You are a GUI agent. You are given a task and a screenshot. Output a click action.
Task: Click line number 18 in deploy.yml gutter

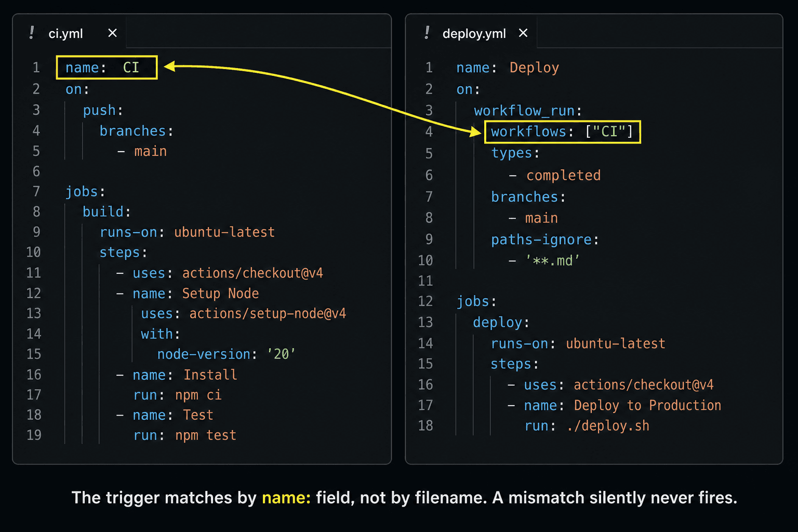(425, 425)
